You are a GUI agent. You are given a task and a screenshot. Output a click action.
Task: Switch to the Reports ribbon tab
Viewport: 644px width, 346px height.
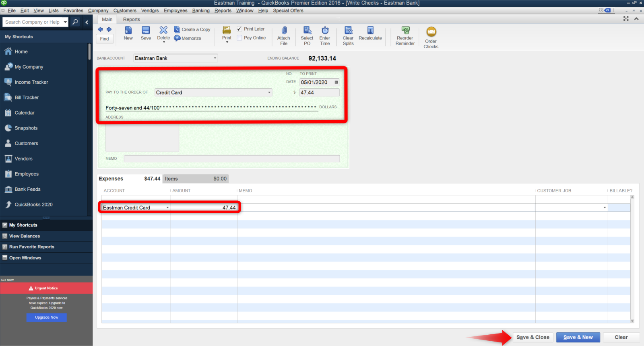[x=132, y=19]
